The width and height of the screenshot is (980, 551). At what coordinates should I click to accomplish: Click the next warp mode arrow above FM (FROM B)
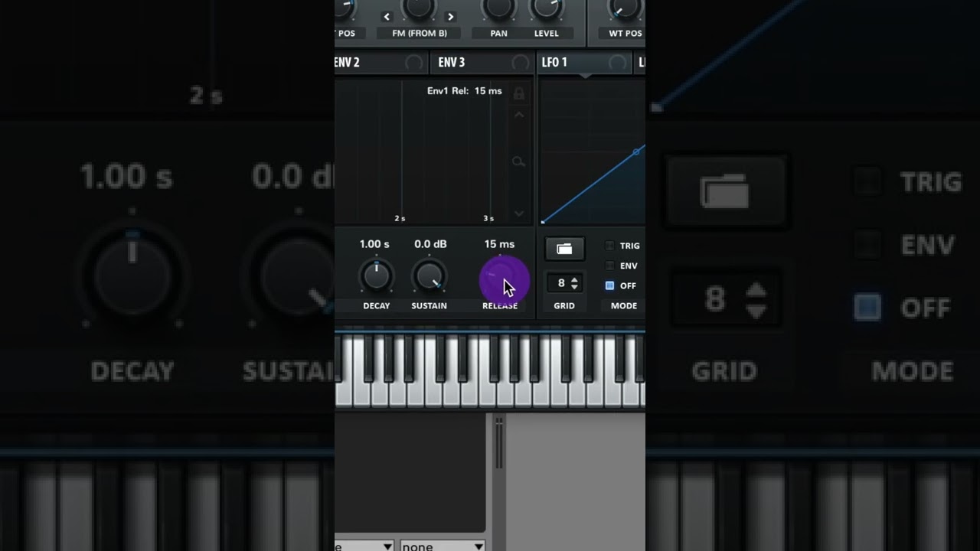coord(450,16)
